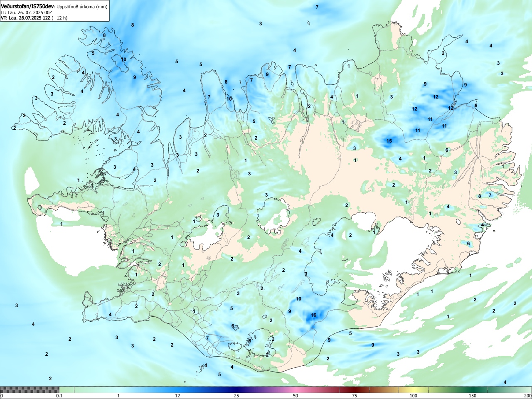Click 'Uppsöfnuð úrkoma (mm)' in the title box
The height and width of the screenshot is (399, 532).
point(82,7)
